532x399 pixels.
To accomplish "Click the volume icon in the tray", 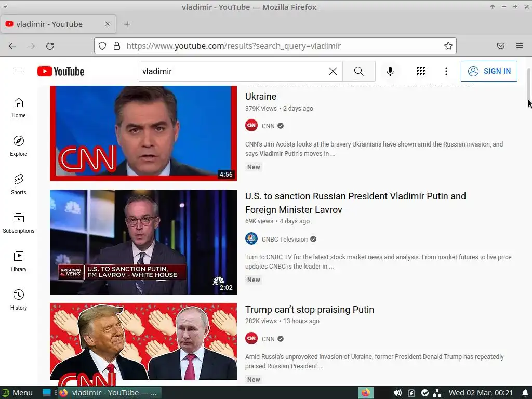I will (x=397, y=393).
